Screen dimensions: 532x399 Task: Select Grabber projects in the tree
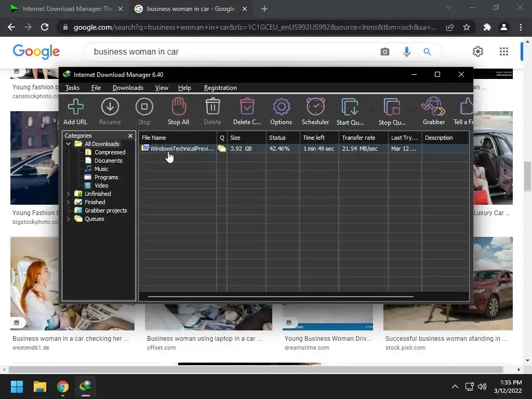click(x=105, y=210)
